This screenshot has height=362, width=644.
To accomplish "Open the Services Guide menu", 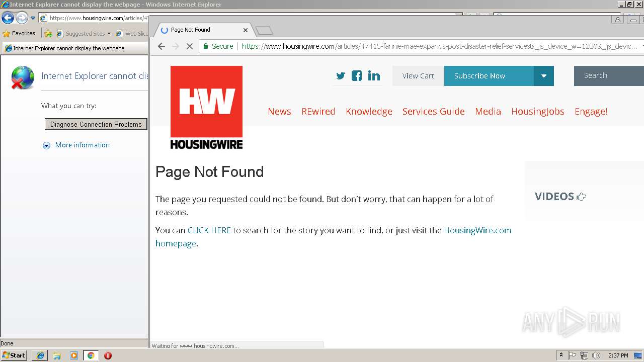I will pyautogui.click(x=433, y=112).
